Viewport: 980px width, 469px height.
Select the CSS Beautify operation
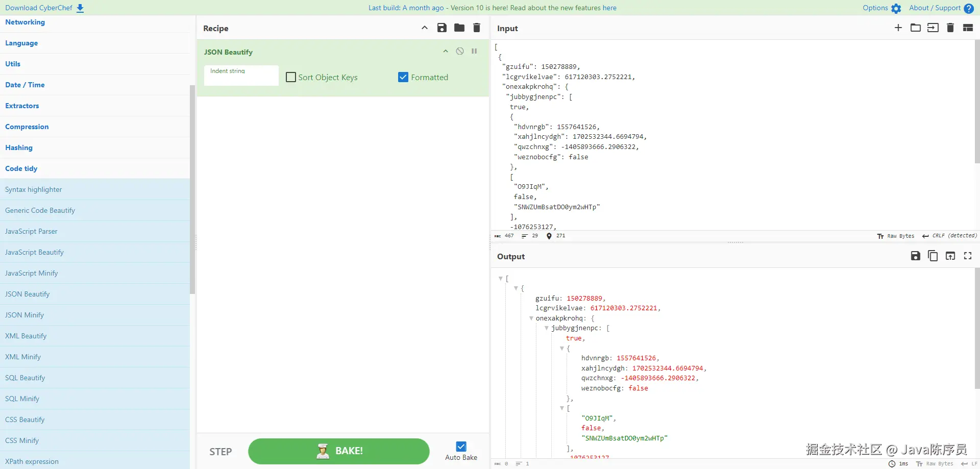click(95, 419)
